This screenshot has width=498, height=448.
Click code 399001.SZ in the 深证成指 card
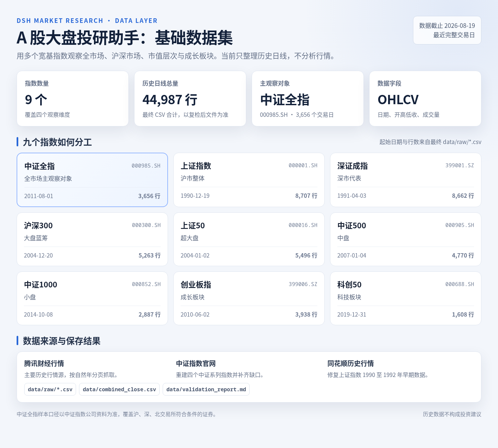460,166
